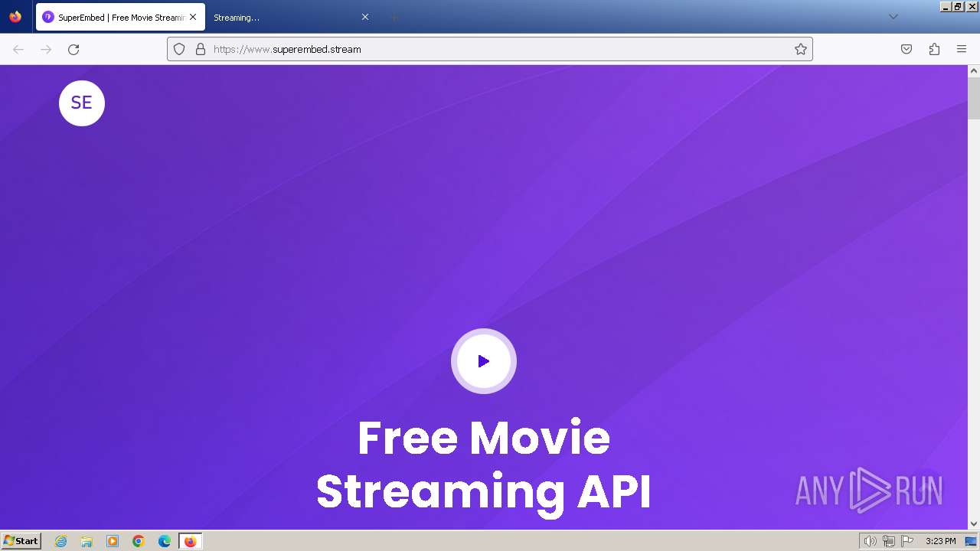980x551 pixels.
Task: Open the Extensions puzzle icon
Action: pos(934,49)
